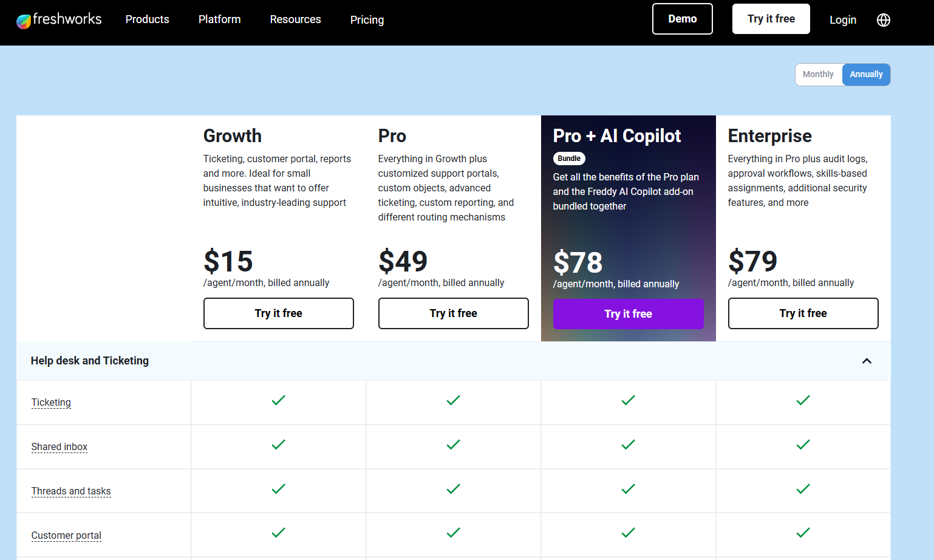Image resolution: width=934 pixels, height=560 pixels.
Task: Open the language globe icon
Action: click(884, 20)
